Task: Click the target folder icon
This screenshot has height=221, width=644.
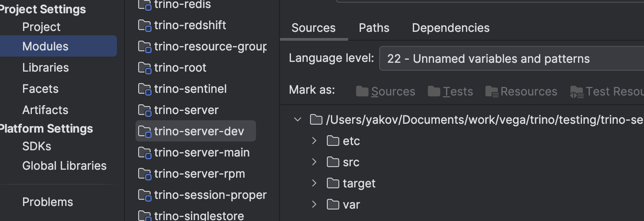Action: click(x=333, y=183)
